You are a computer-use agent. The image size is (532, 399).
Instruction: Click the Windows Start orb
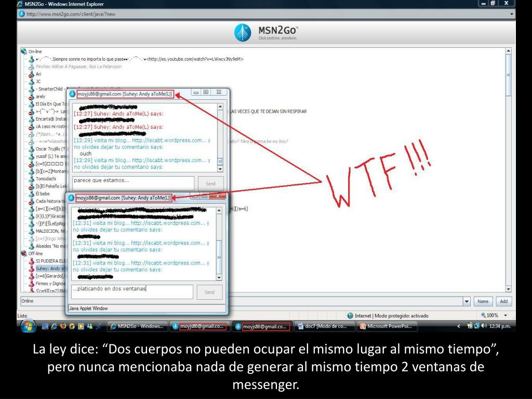pyautogui.click(x=28, y=326)
